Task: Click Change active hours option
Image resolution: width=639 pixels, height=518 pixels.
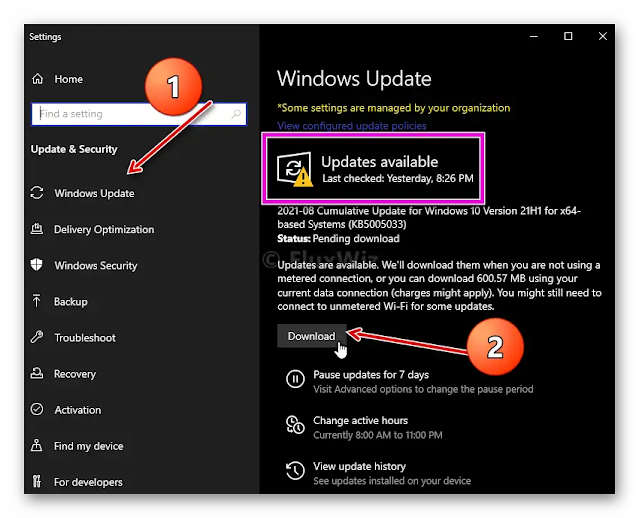Action: pyautogui.click(x=360, y=420)
